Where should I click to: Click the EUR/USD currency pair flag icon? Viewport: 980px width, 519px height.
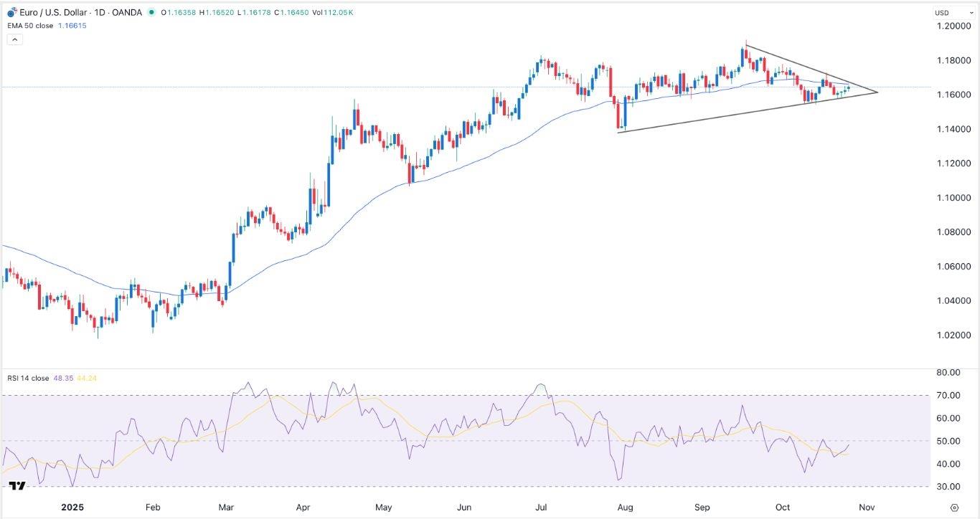[11, 11]
